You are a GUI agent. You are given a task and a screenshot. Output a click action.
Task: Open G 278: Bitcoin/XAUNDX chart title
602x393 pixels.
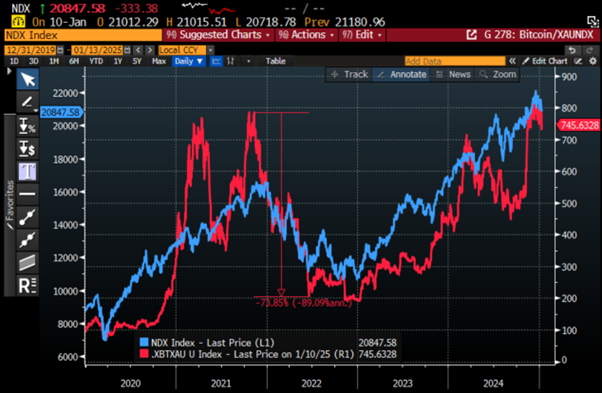tap(539, 35)
